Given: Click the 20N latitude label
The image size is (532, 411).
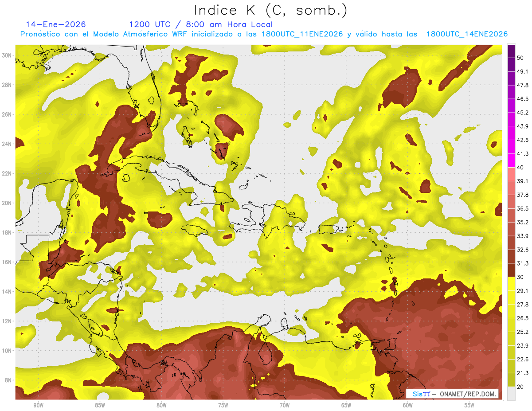Looking at the screenshot, I should (x=6, y=203).
